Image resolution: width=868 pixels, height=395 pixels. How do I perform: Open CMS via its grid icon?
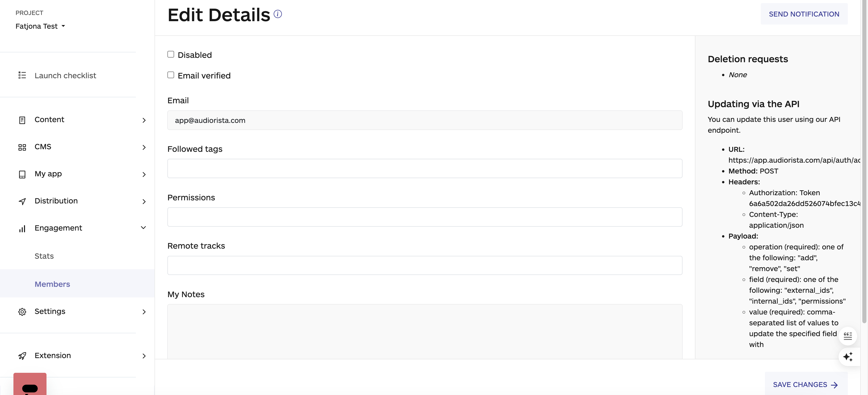pos(22,147)
